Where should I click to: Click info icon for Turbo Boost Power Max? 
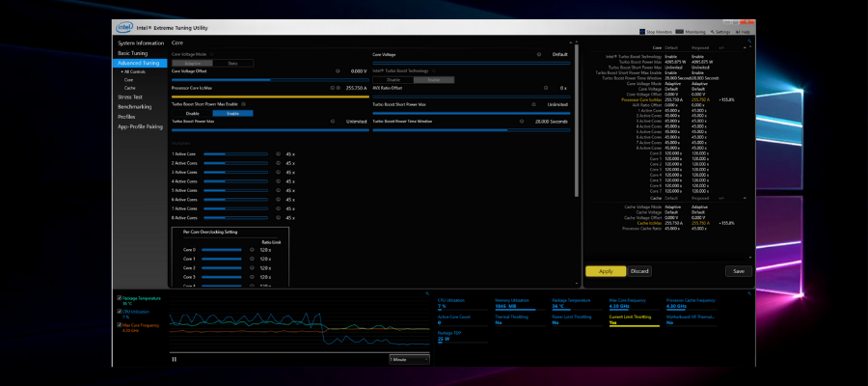[x=333, y=121]
